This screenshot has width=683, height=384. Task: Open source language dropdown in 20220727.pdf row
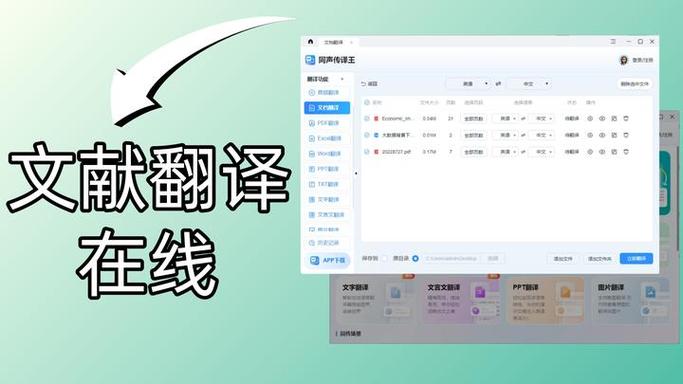[x=505, y=152]
